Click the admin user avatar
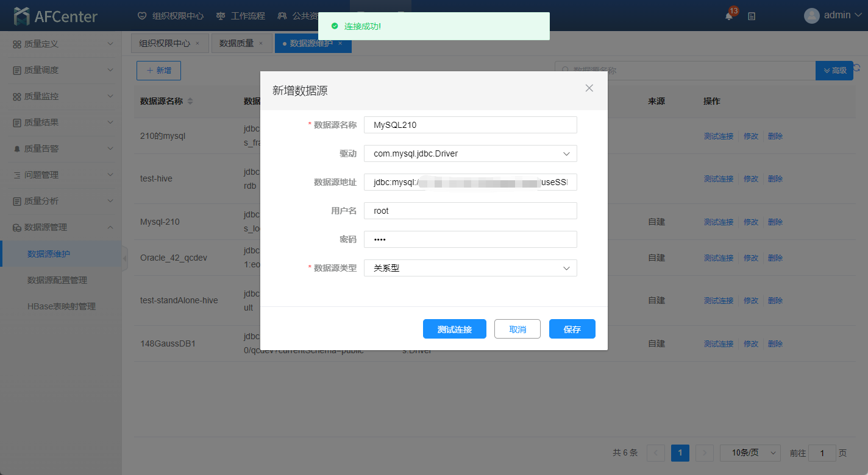This screenshot has width=868, height=475. (x=811, y=16)
